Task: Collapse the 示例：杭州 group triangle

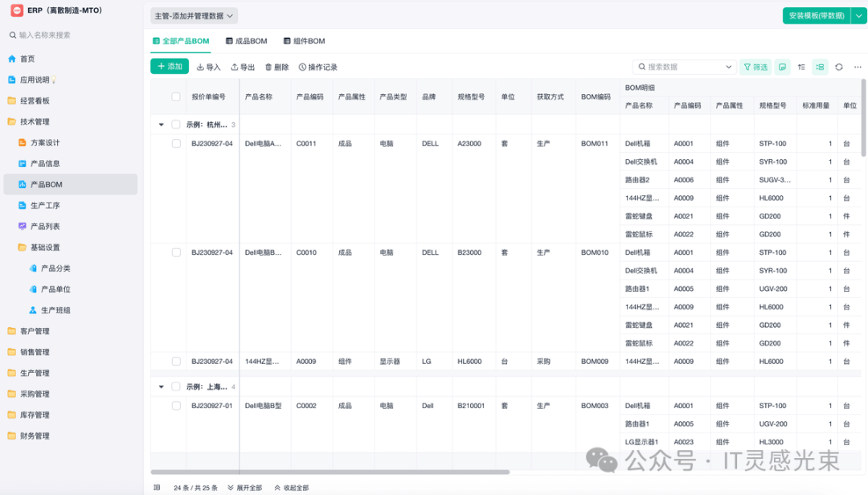Action: [162, 125]
